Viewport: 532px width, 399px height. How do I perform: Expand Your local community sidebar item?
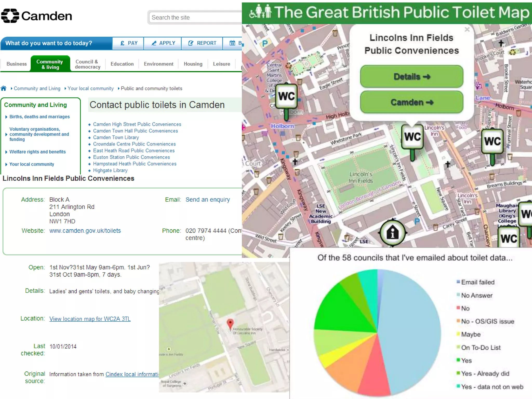(x=32, y=164)
